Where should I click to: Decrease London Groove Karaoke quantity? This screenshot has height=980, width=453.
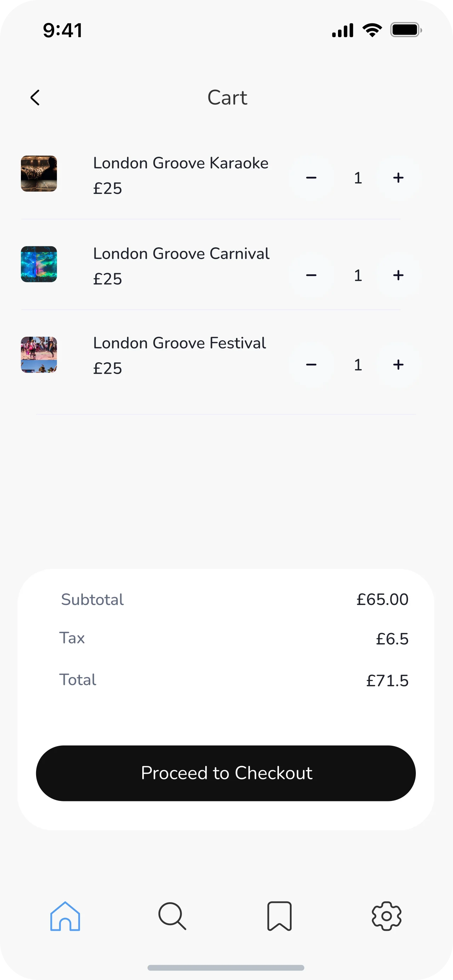click(x=311, y=178)
